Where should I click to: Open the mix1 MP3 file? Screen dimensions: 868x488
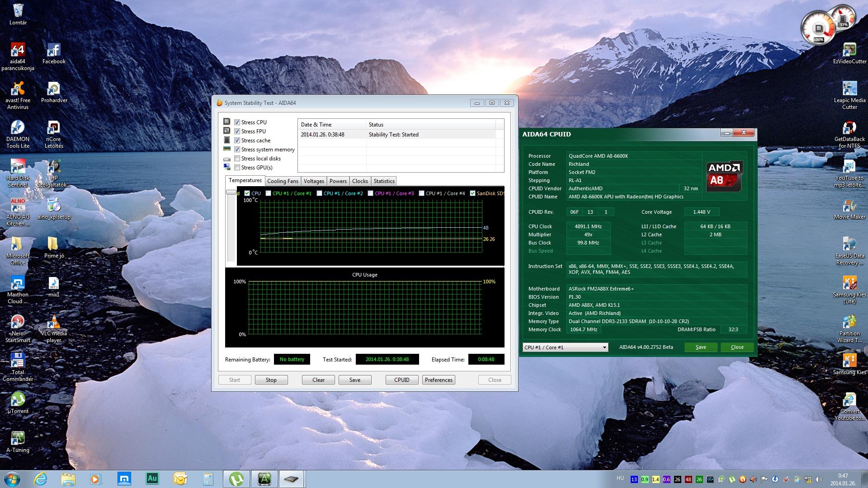coord(54,286)
